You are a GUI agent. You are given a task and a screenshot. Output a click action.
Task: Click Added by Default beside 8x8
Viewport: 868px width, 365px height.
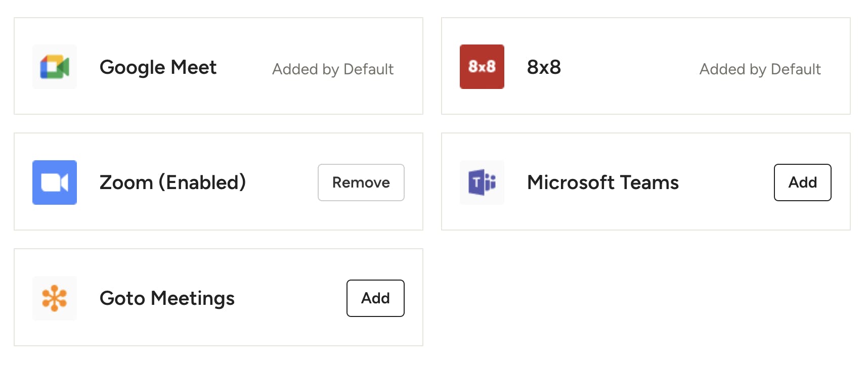pyautogui.click(x=760, y=69)
